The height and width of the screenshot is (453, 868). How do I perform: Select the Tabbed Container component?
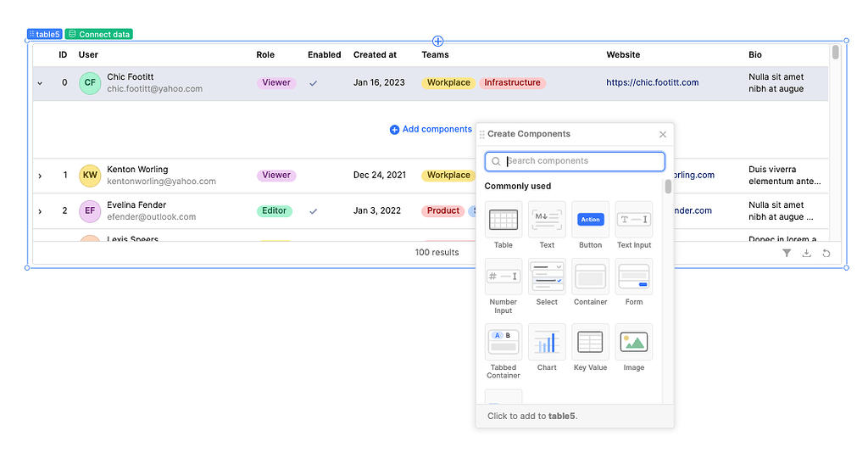click(x=504, y=342)
